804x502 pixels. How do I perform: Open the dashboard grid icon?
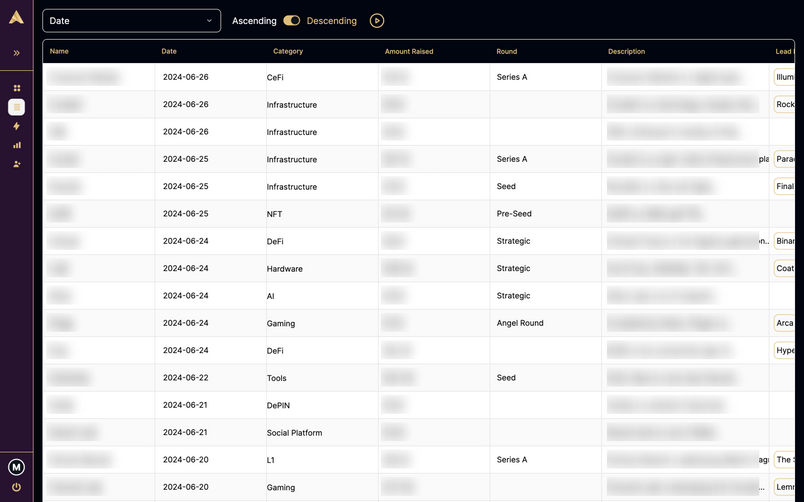16,88
